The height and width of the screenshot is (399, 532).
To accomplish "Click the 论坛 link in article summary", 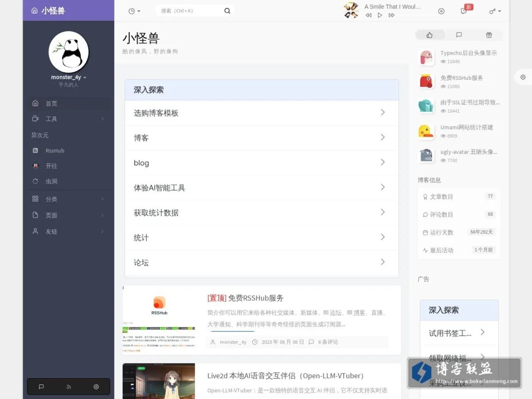I will [335, 313].
